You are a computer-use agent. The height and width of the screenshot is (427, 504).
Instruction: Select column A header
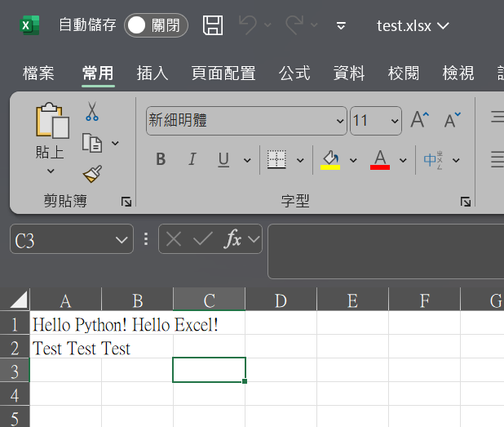[65, 300]
